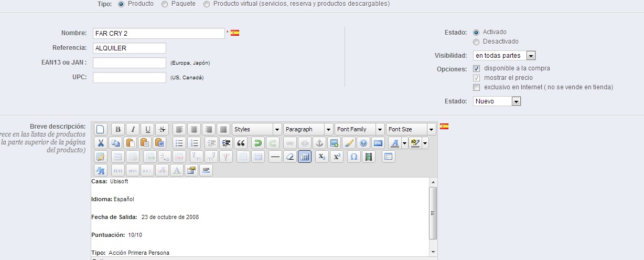This screenshot has width=644, height=260.
Task: Click the Copy icon
Action: [x=115, y=143]
